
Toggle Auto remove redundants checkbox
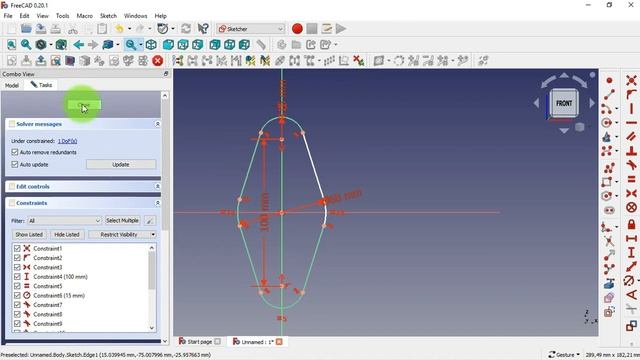click(x=15, y=152)
